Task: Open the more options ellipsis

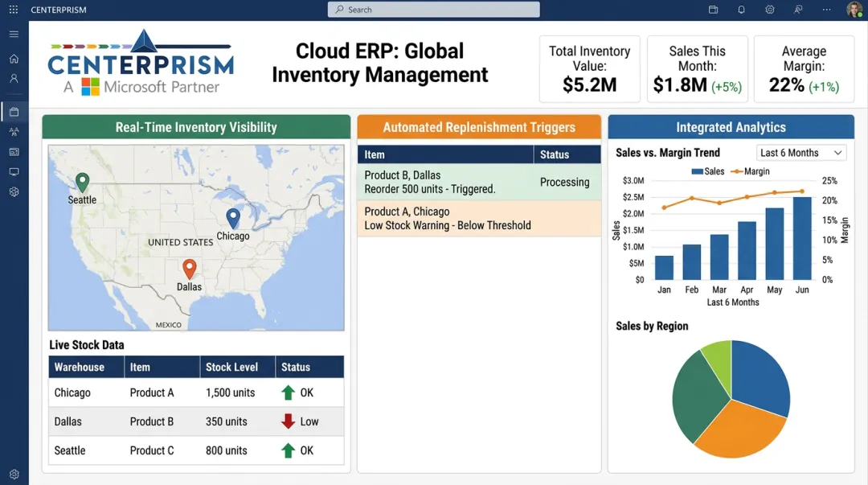Action: pos(826,10)
